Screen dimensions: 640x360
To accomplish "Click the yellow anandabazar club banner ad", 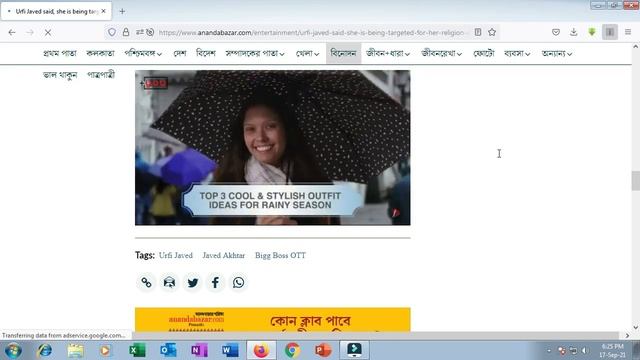I will (273, 320).
